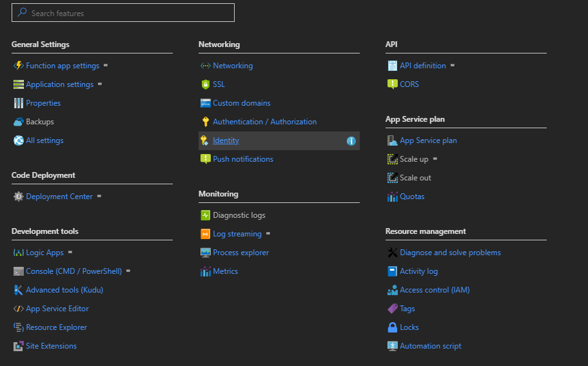Open Diagnose and solve problems
The image size is (588, 366).
450,253
